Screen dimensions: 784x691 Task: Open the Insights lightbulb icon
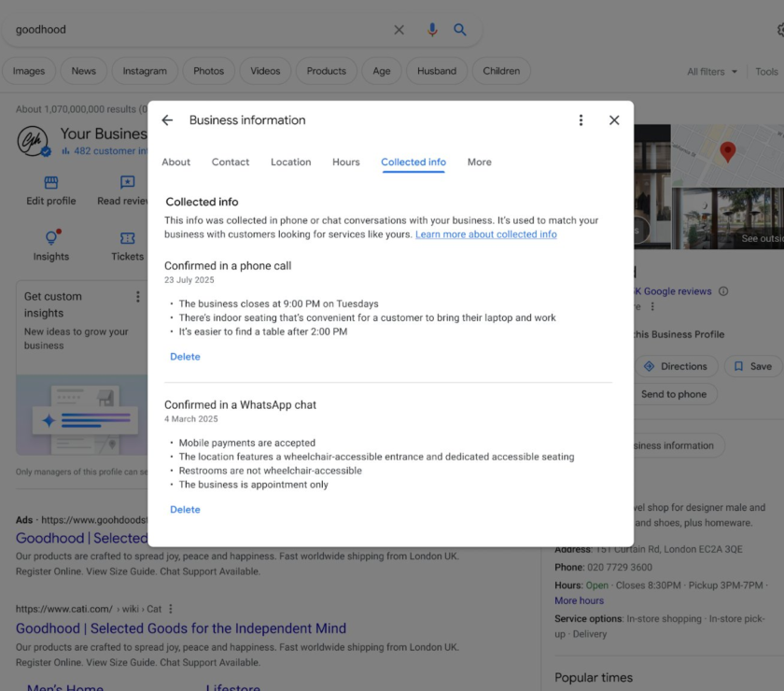click(x=51, y=237)
